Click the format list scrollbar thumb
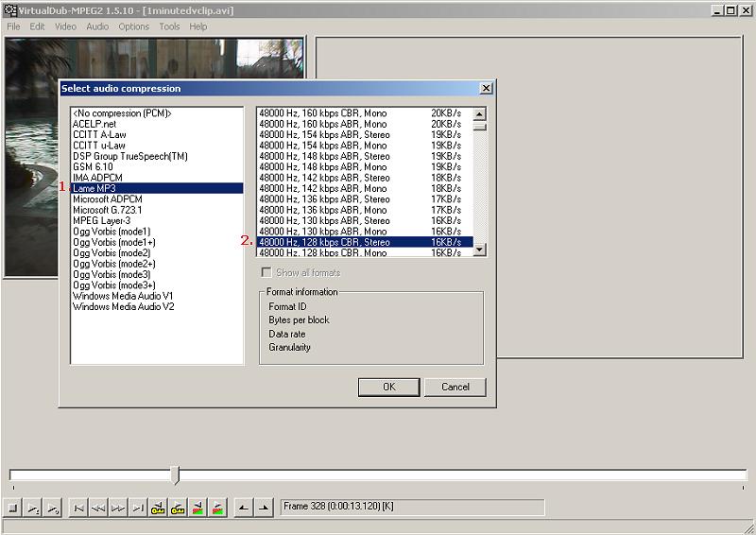This screenshot has height=535, width=756. 479,127
